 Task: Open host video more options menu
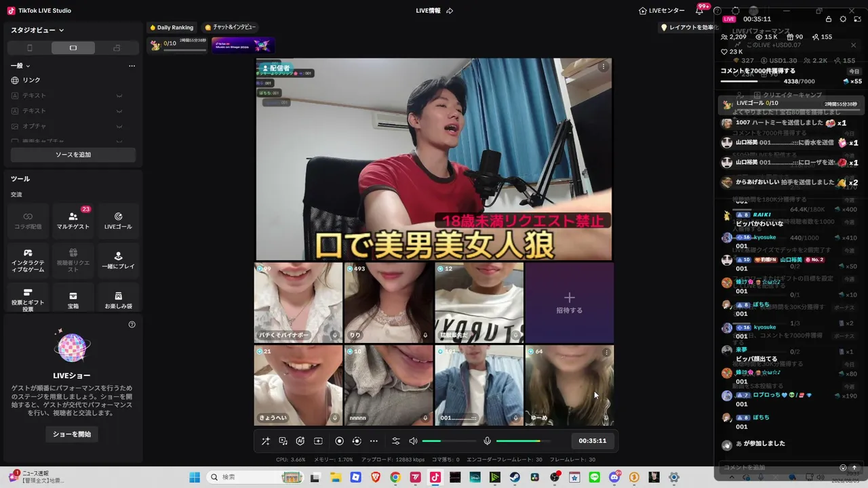[x=604, y=66]
